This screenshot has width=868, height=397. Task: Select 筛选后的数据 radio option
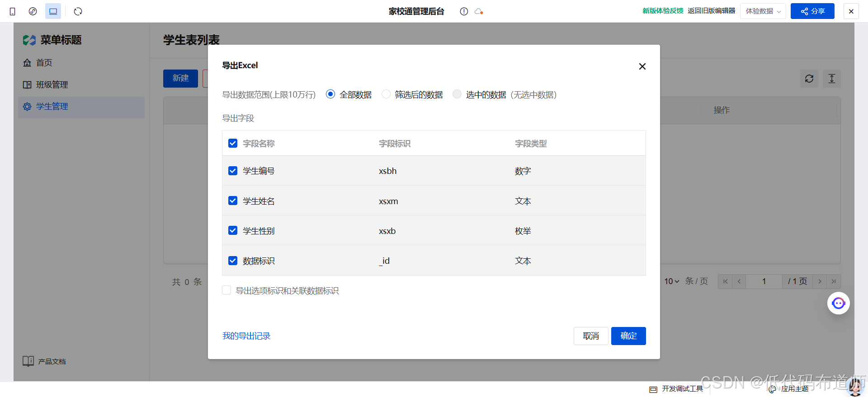pyautogui.click(x=386, y=94)
